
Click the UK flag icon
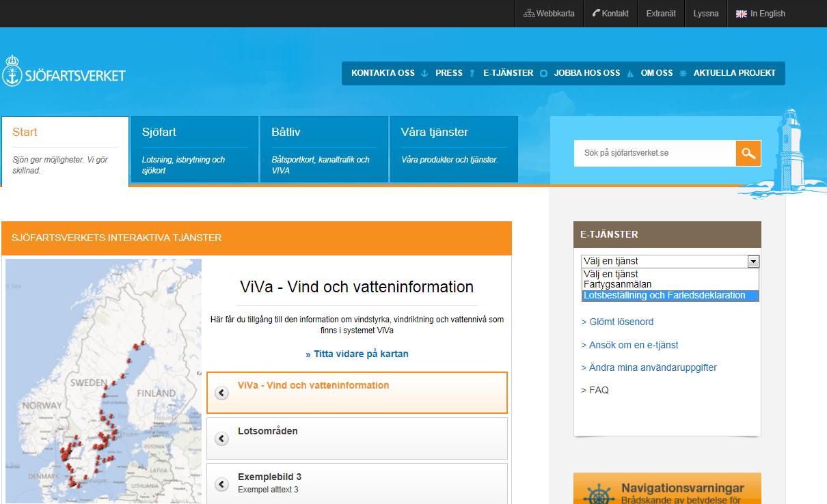click(x=741, y=14)
